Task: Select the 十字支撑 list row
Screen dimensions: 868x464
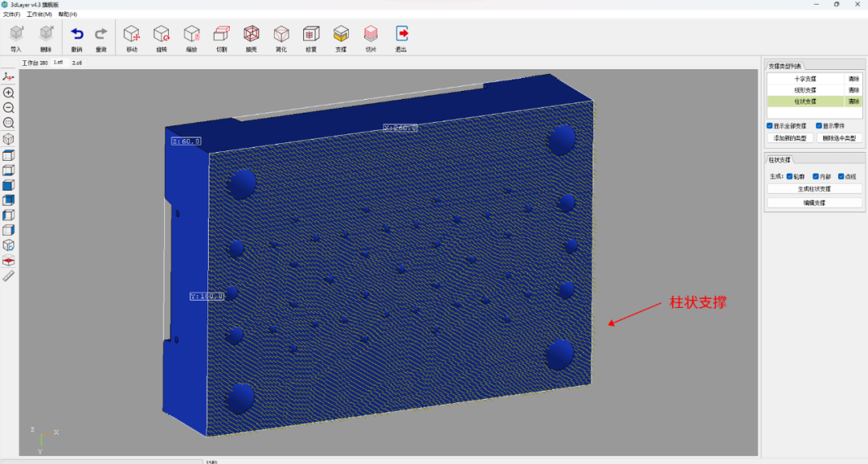Action: coord(805,79)
